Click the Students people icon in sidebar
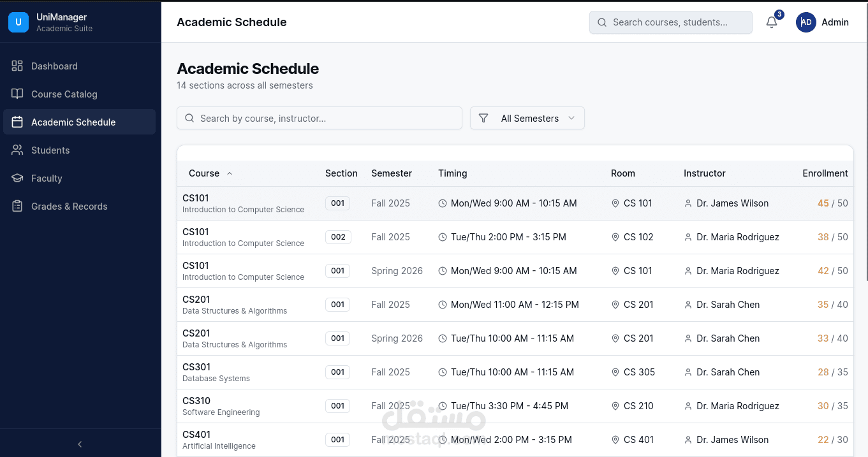This screenshot has width=868, height=457. click(17, 150)
